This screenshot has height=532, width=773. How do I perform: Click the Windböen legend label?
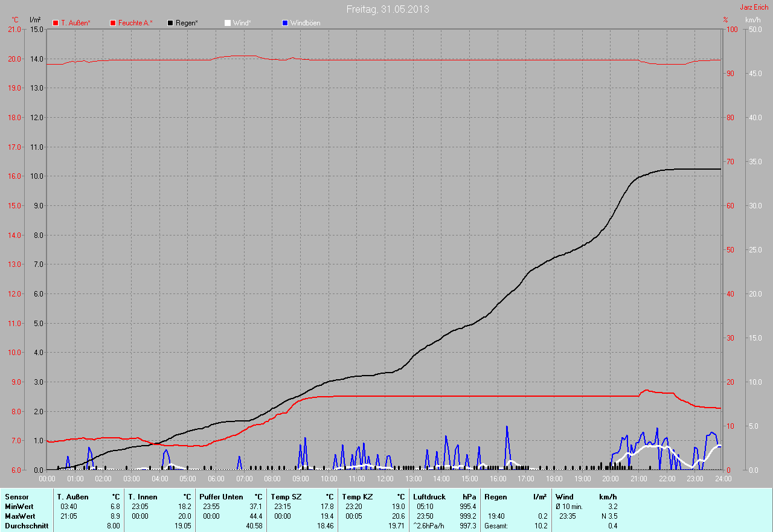pos(305,23)
